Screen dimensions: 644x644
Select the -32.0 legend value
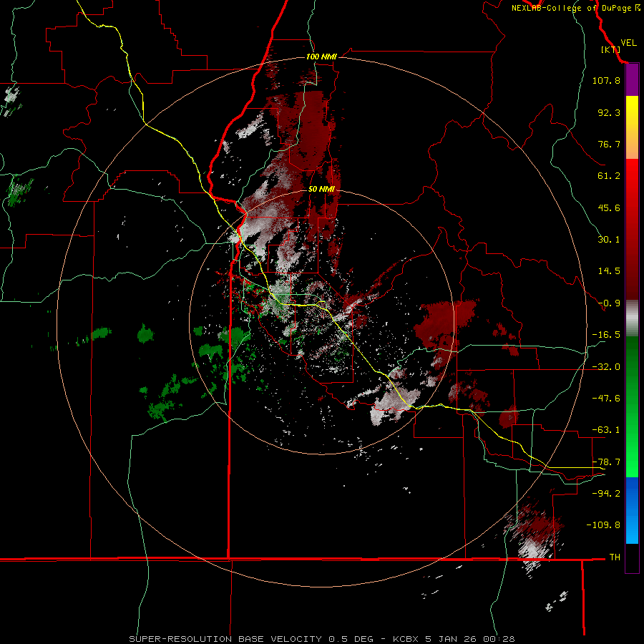[606, 367]
